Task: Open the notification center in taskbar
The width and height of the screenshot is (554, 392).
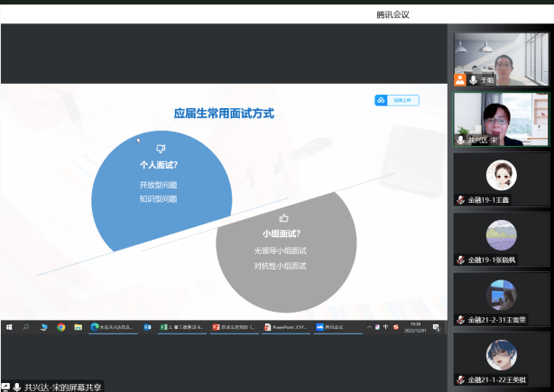Action: [437, 327]
